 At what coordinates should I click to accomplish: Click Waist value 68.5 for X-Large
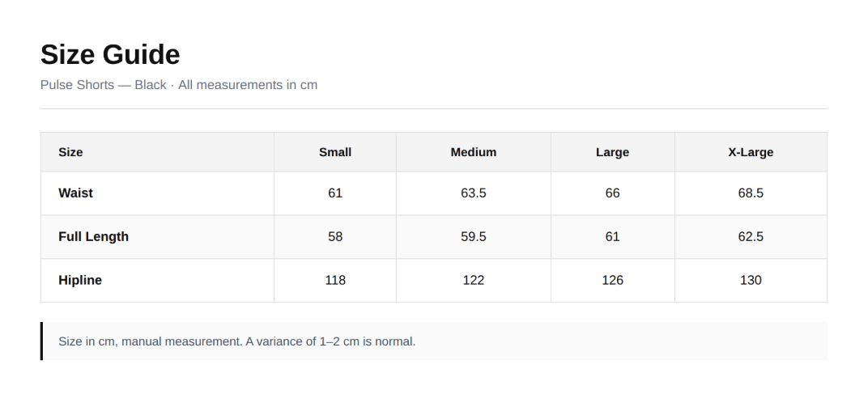pos(751,193)
